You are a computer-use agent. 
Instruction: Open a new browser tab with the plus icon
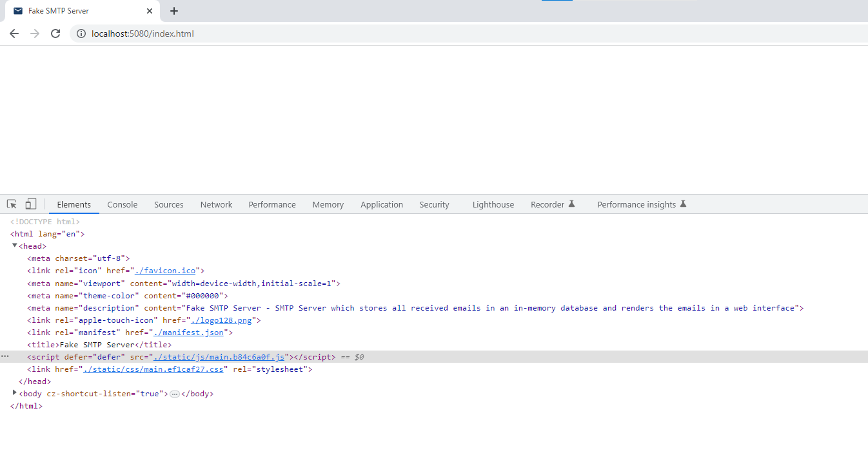coord(174,11)
